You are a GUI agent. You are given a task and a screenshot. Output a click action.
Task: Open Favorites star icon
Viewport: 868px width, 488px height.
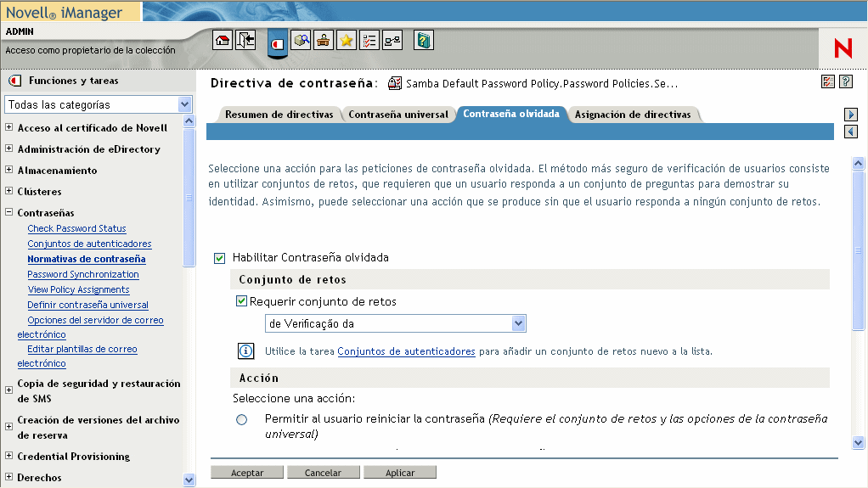pos(347,41)
